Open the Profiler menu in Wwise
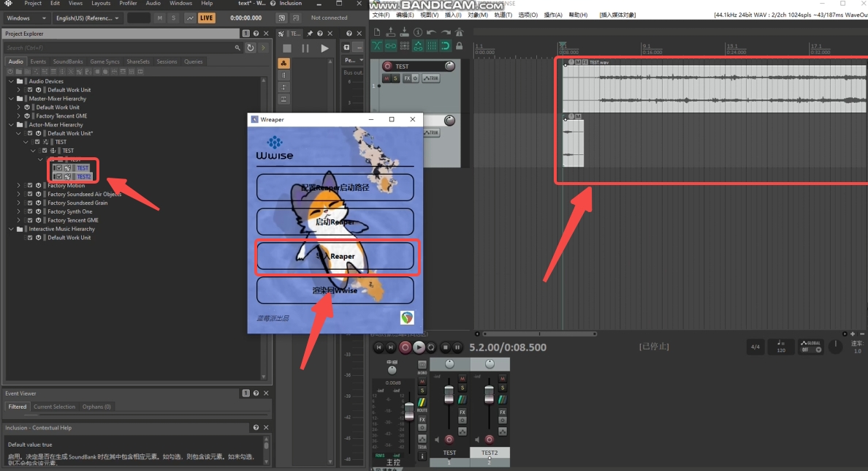Viewport: 868px width, 471px height. tap(128, 4)
